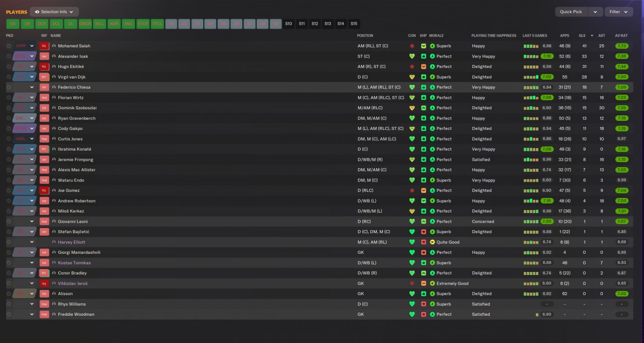Click Alexander Isak's last 5 games form bars
644x343 pixels.
[531, 56]
